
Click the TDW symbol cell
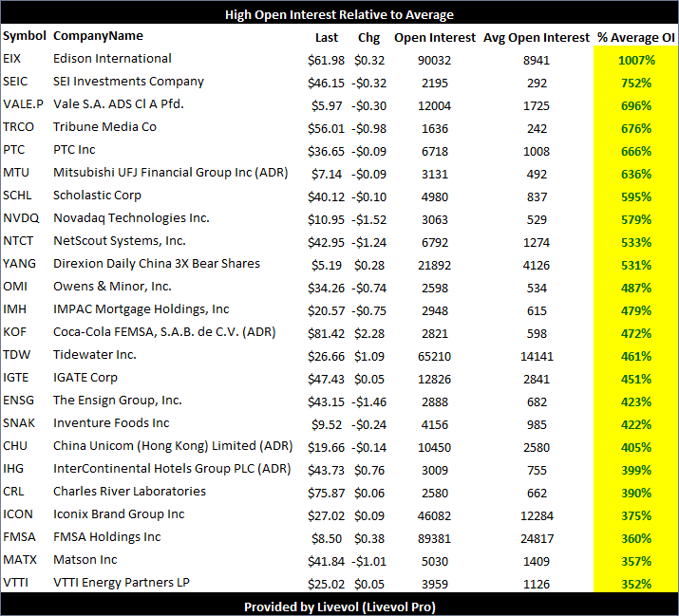(16, 355)
